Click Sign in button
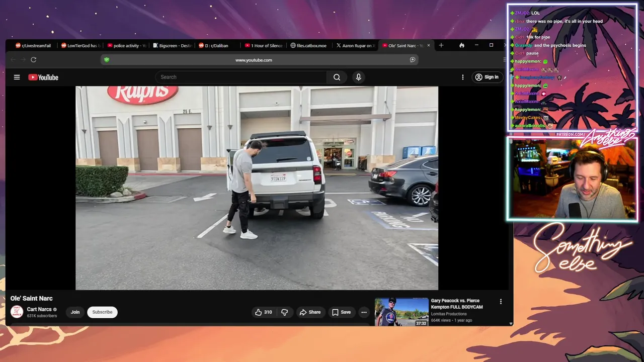The height and width of the screenshot is (362, 644). pos(487,77)
